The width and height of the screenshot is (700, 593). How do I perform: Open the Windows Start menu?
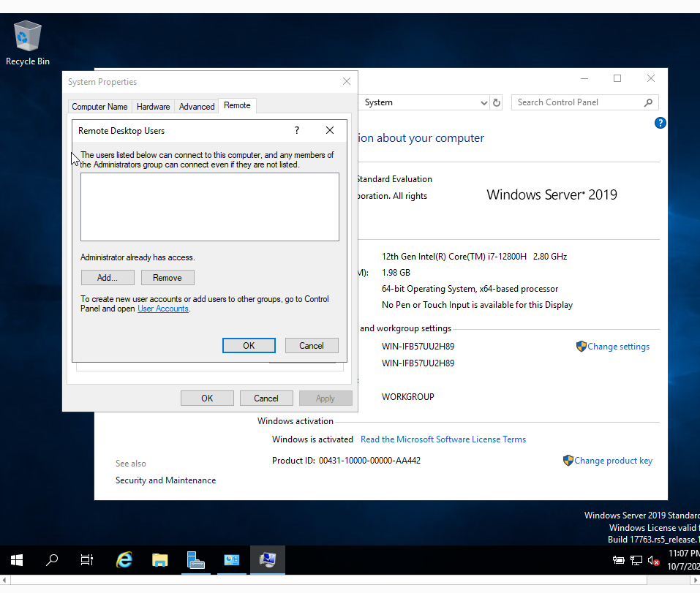point(17,559)
